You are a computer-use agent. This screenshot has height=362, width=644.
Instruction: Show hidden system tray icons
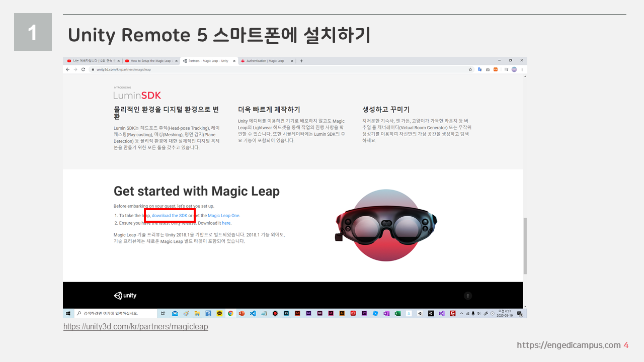click(x=461, y=313)
